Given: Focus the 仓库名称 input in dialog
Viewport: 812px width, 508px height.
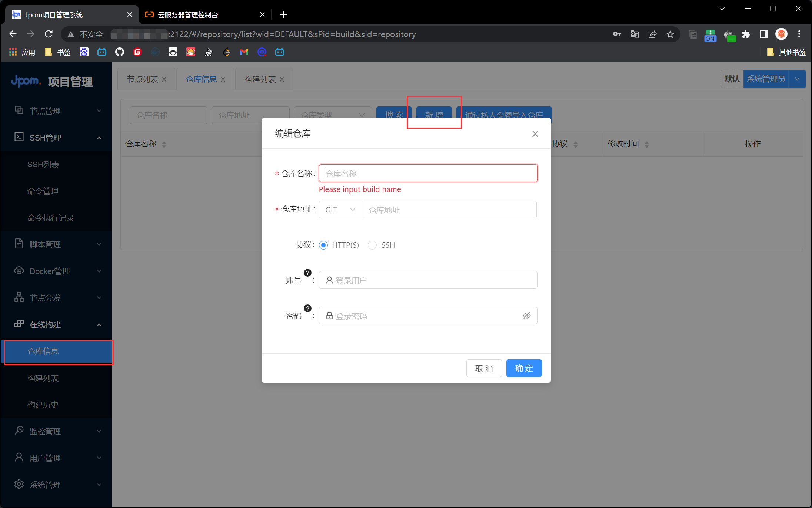Looking at the screenshot, I should [428, 174].
